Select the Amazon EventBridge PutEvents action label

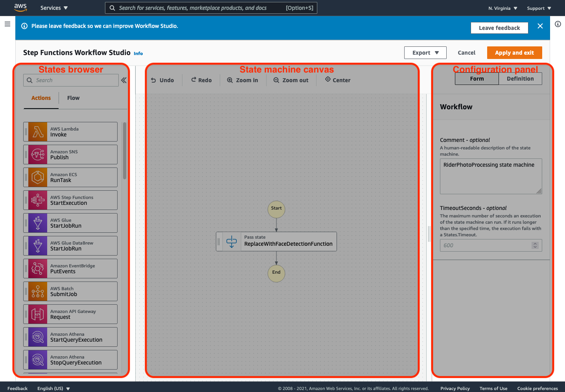72,269
